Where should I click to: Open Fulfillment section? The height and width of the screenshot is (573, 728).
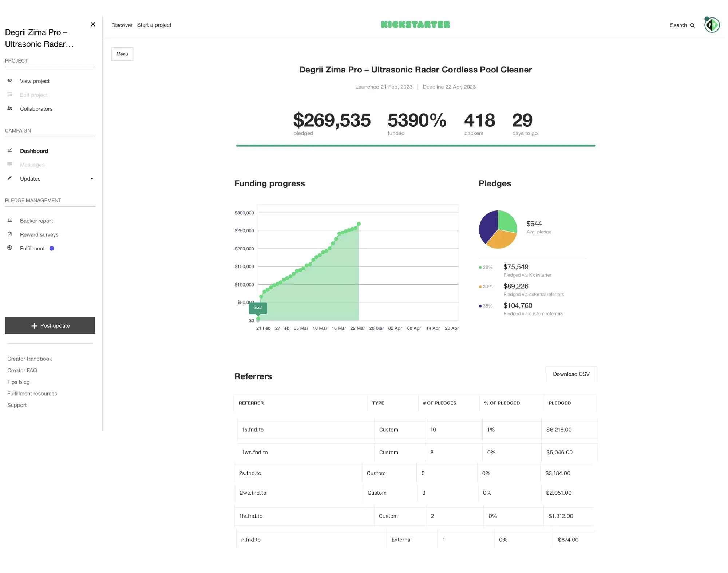[x=32, y=249]
